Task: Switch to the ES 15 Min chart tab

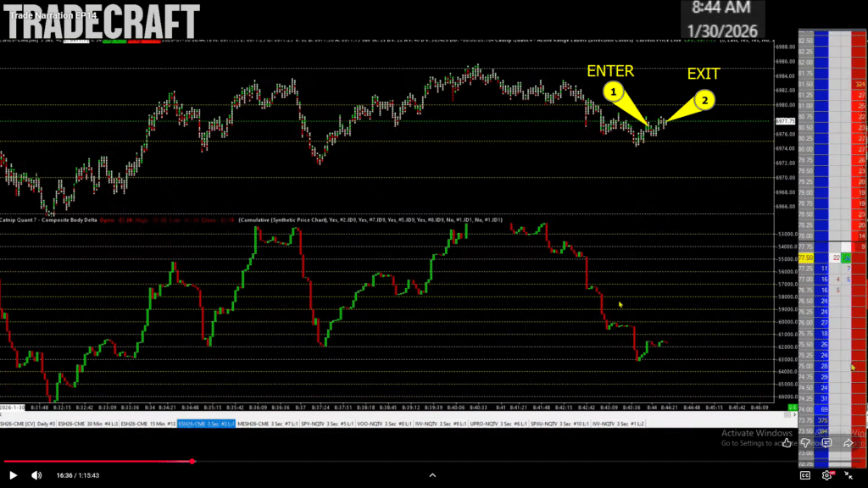Action: coord(146,423)
